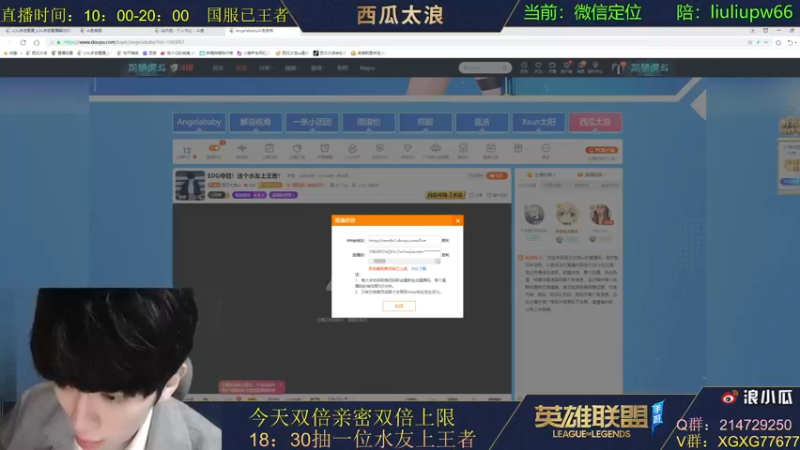This screenshot has height=450, width=800.
Task: Open the streamer avatar thumbnail beside room title
Action: [190, 185]
